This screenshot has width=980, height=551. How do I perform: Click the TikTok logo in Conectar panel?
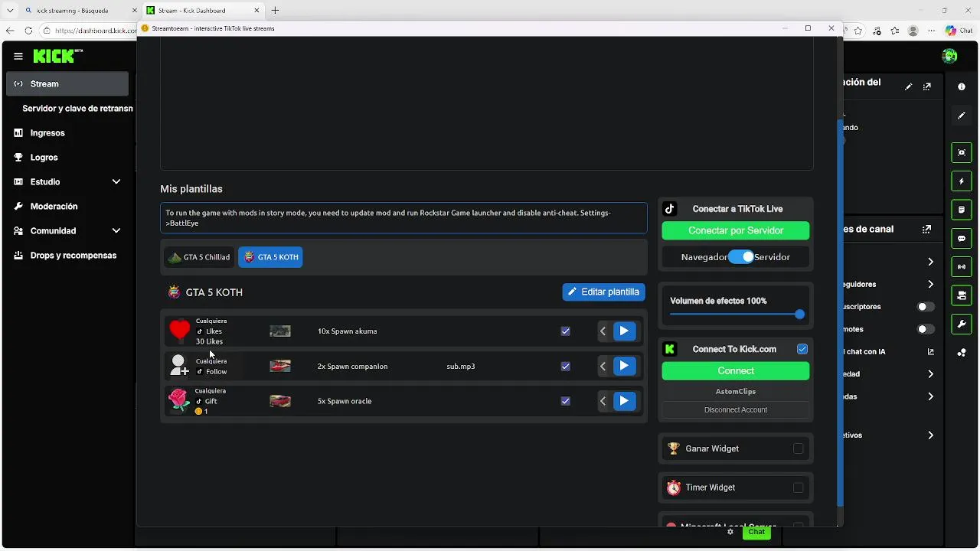[x=670, y=209]
